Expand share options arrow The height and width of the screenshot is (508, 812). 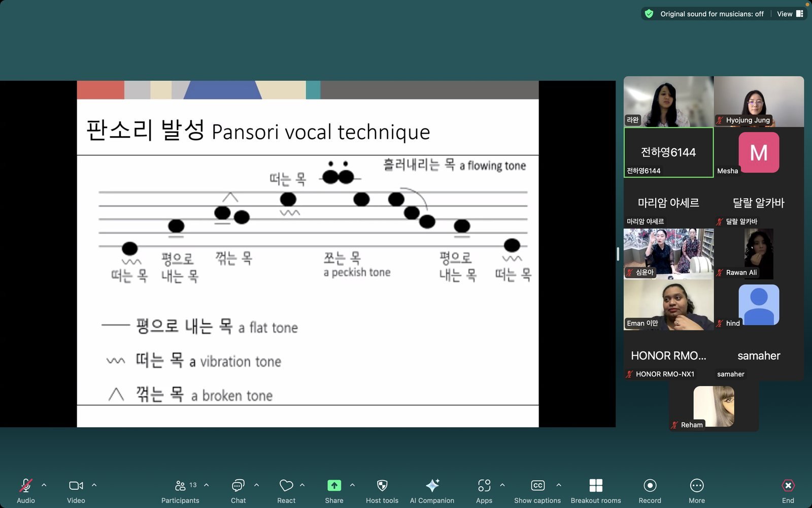click(x=352, y=485)
